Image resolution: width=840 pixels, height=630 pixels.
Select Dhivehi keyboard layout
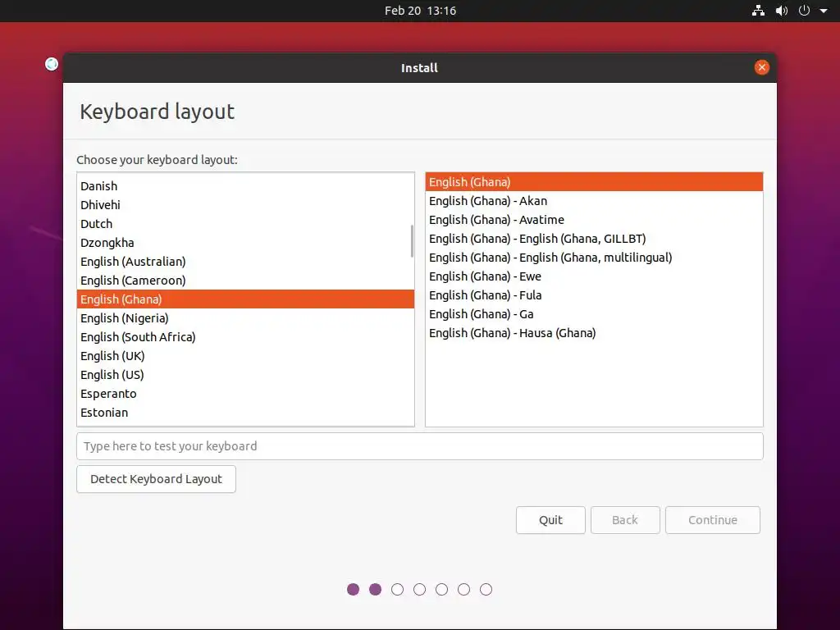[245, 204]
